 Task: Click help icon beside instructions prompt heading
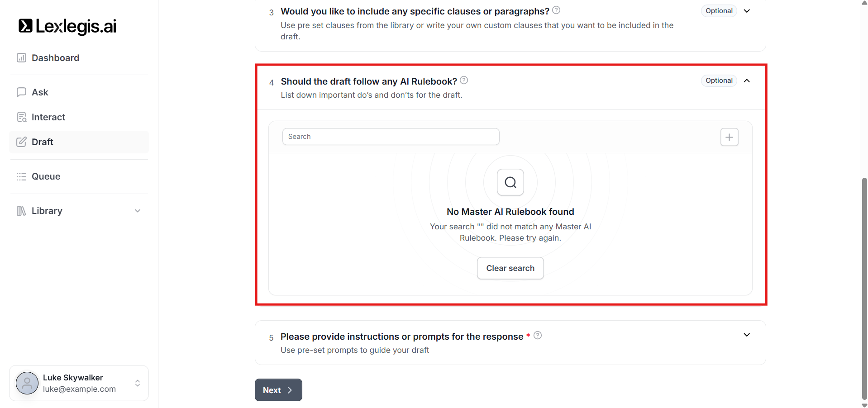pyautogui.click(x=538, y=335)
